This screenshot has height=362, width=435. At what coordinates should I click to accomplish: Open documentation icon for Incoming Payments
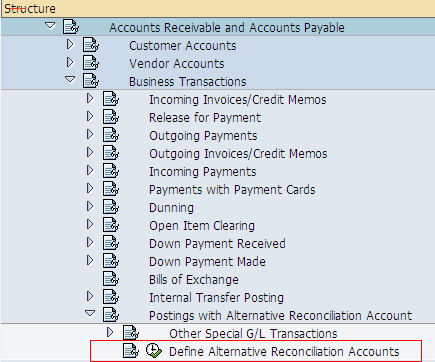111,171
